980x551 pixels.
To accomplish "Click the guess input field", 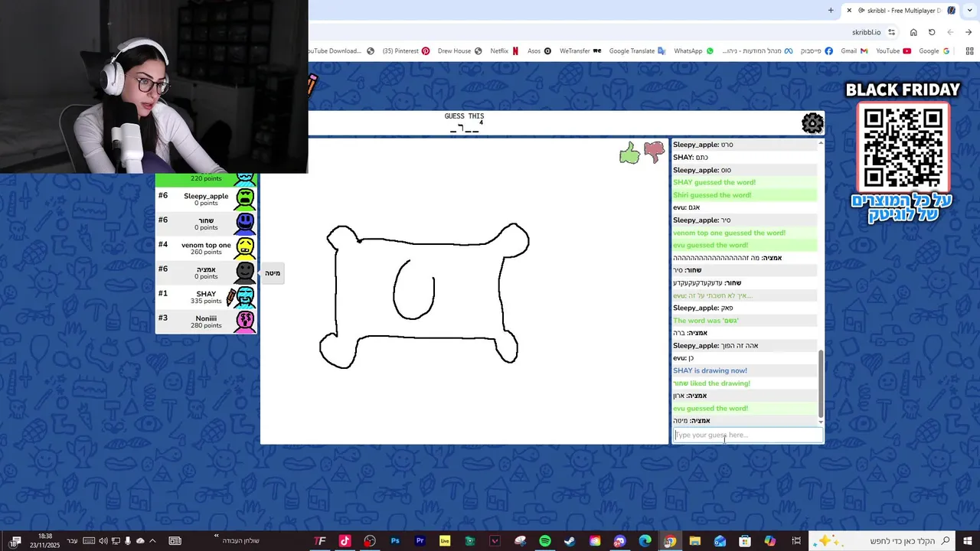I will [748, 435].
